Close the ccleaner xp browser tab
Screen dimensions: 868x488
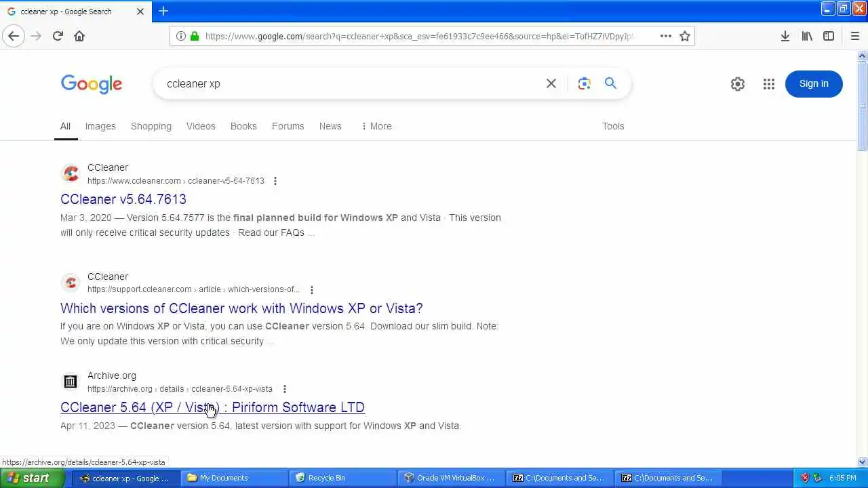click(140, 12)
